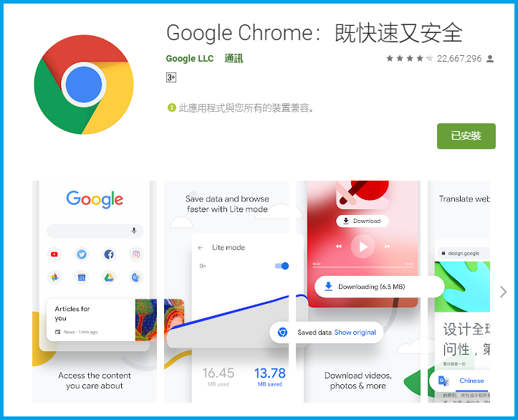This screenshot has height=420, width=518.
Task: Select the Chinese tab in translate bar
Action: pos(471,381)
